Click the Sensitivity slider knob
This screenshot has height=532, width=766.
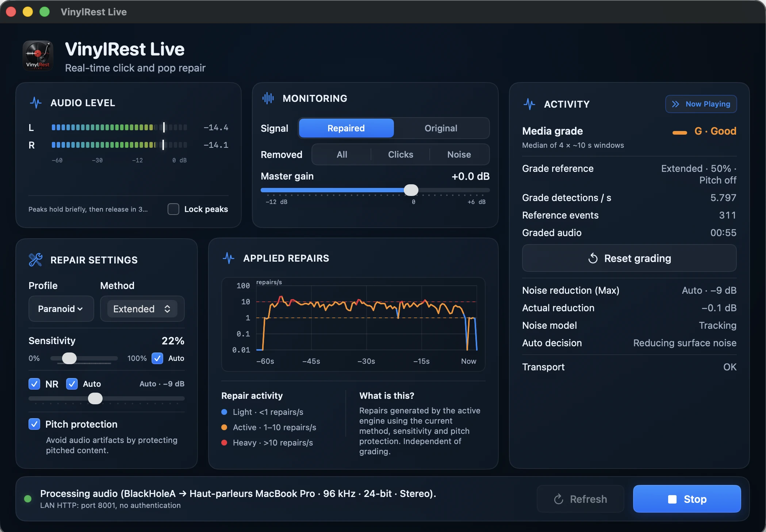pos(69,358)
